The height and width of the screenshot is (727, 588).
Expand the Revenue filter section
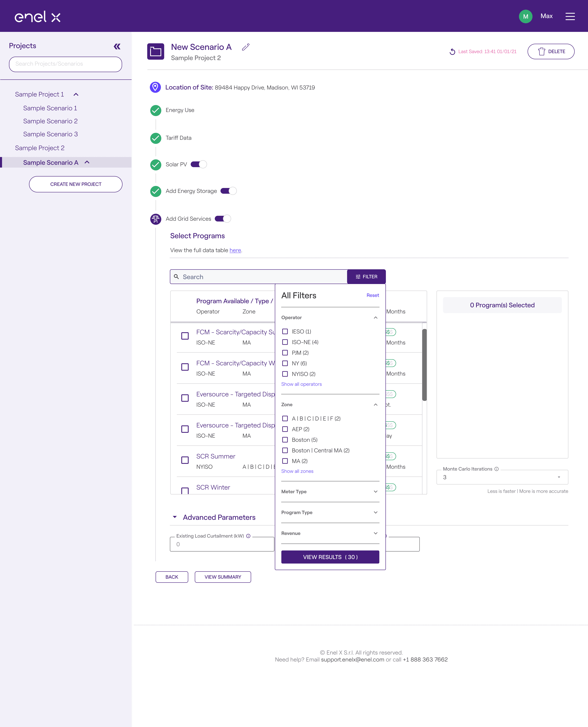coord(376,533)
